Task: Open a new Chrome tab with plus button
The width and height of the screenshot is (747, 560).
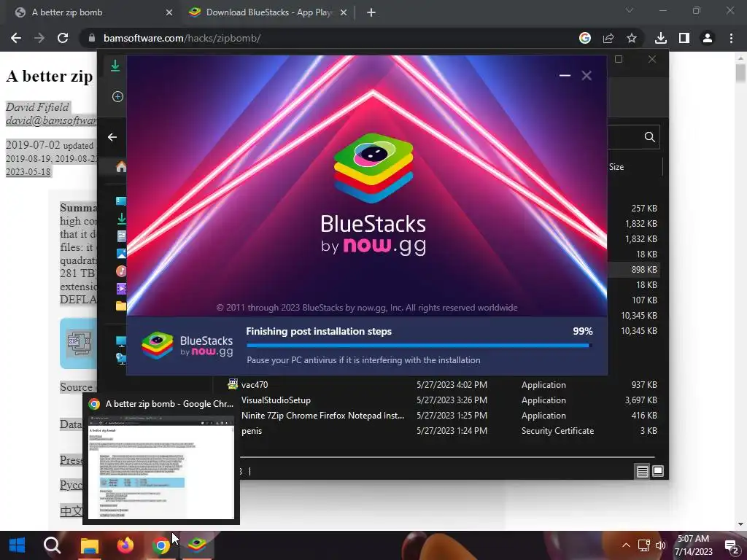Action: [371, 12]
